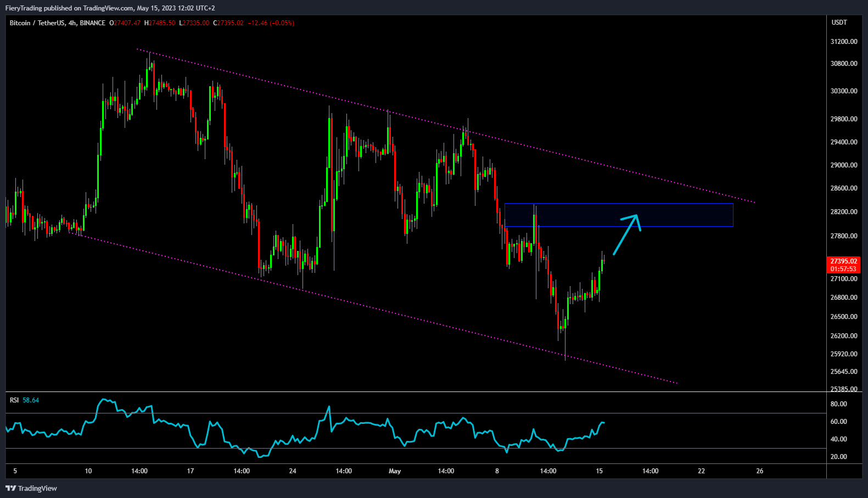Click the 29400.00 price axis label
This screenshot has width=868, height=498.
tap(844, 142)
